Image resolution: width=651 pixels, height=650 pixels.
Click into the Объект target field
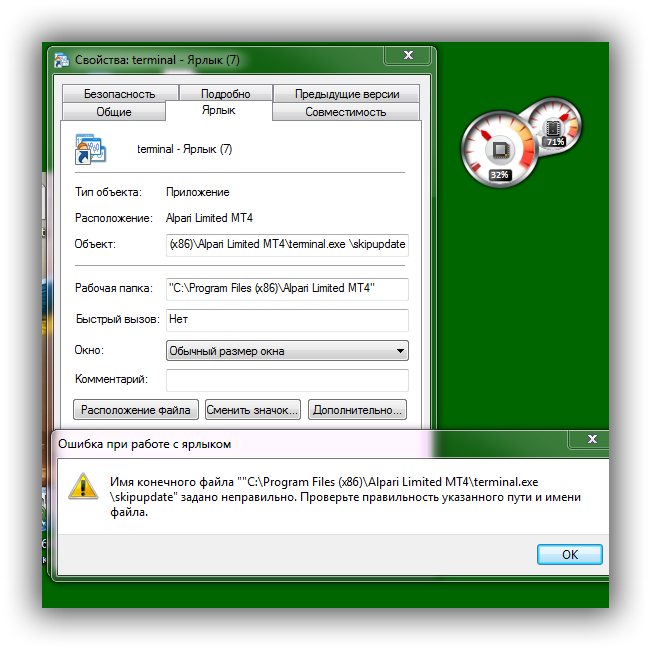pyautogui.click(x=287, y=245)
